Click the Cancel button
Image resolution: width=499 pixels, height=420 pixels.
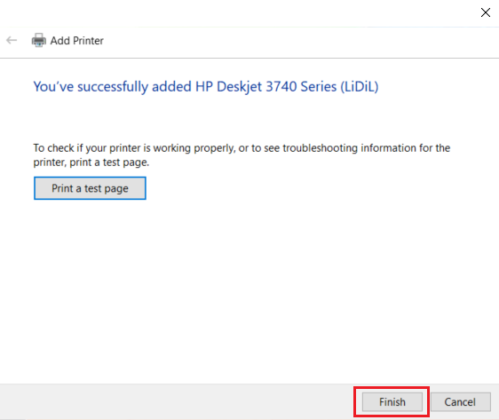[460, 402]
